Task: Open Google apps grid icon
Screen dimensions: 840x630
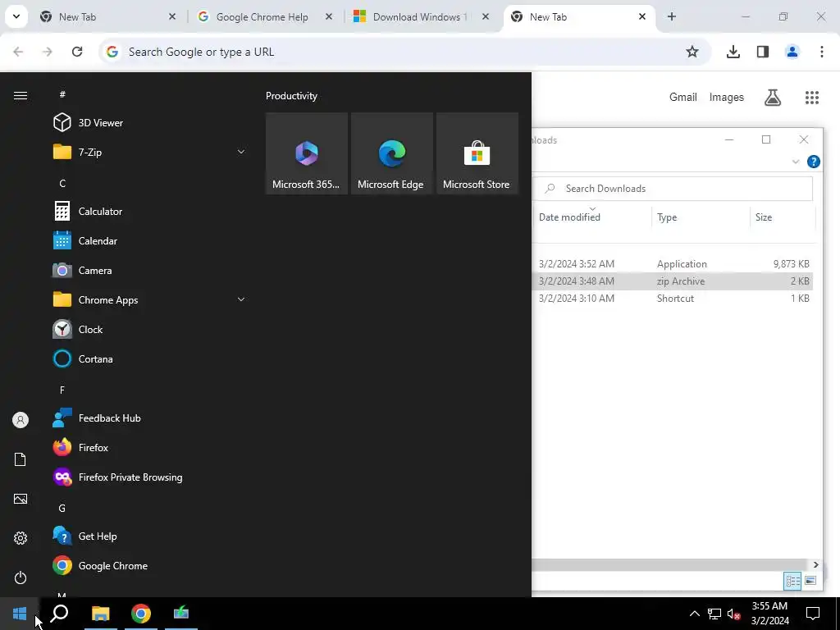Action: (x=812, y=97)
